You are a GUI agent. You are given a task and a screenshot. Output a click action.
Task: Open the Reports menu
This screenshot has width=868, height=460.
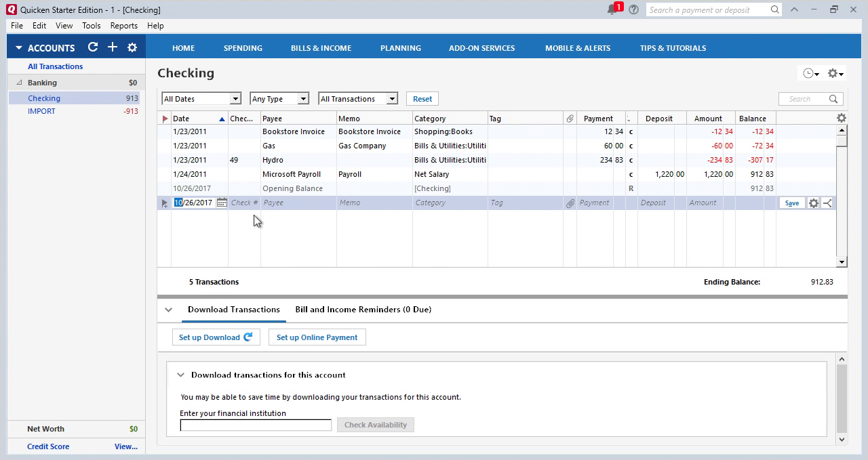point(124,26)
